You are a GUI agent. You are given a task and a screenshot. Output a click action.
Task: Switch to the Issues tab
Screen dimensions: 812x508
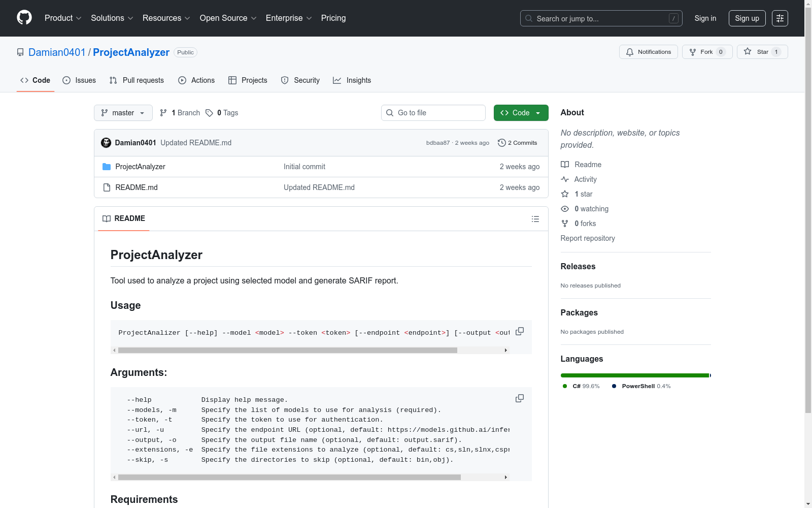79,80
